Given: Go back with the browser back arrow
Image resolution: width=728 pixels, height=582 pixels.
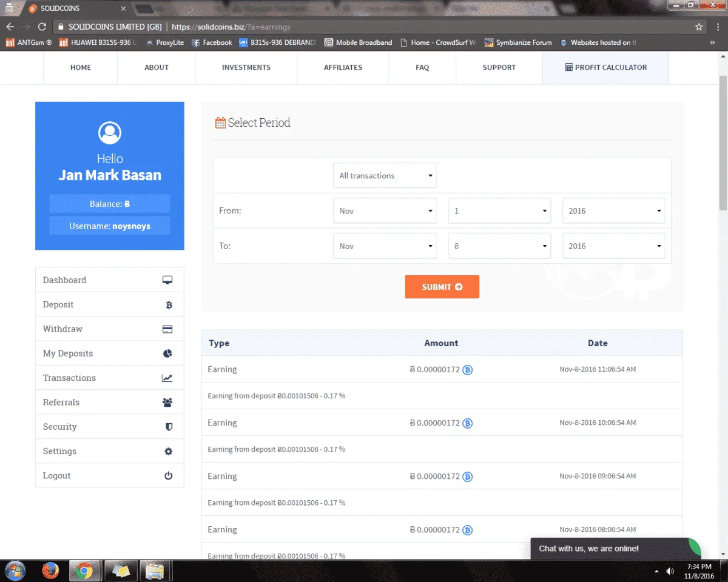Looking at the screenshot, I should [10, 27].
